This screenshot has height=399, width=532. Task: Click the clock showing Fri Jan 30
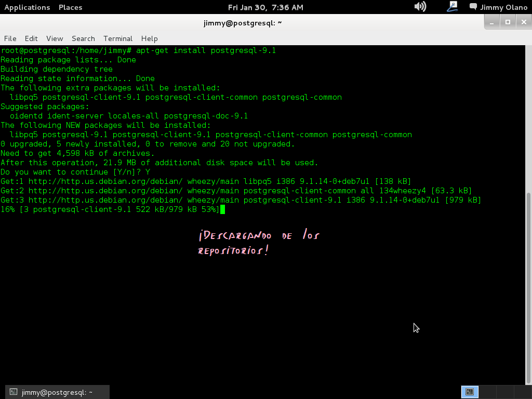265,7
